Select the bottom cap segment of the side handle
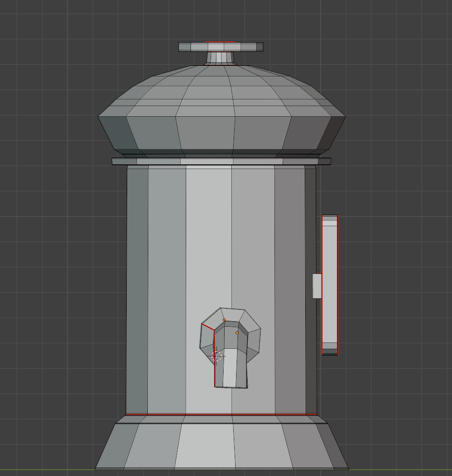This screenshot has width=452, height=476. (329, 349)
